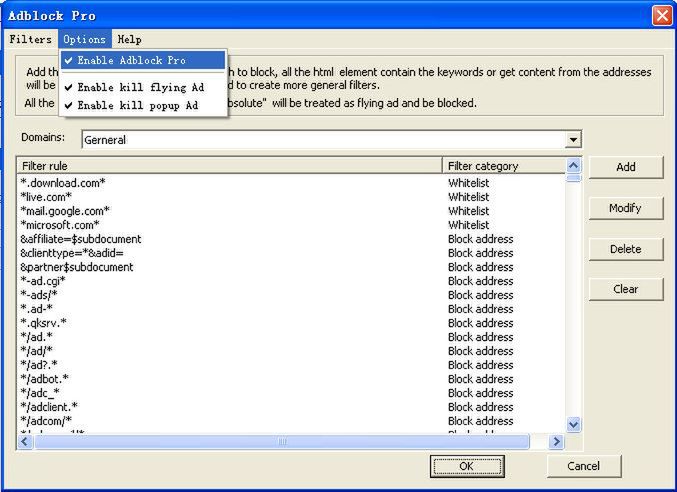Toggle Enable kill popup Ad option
This screenshot has width=677, height=492.
(x=143, y=105)
